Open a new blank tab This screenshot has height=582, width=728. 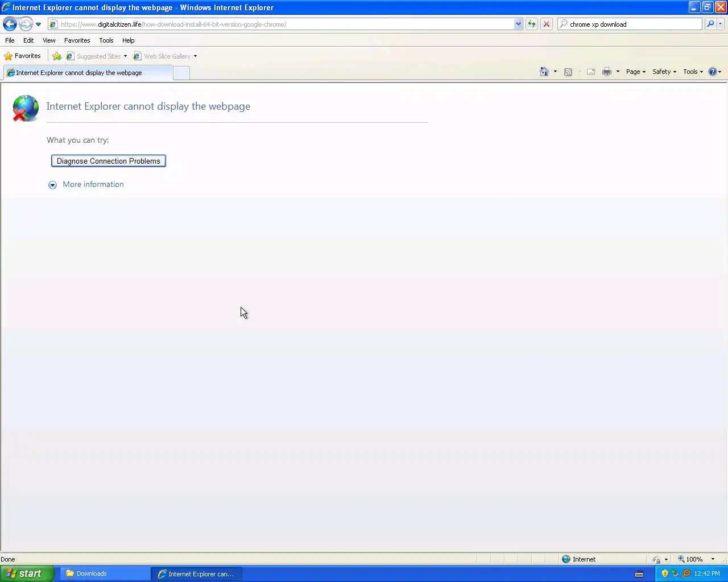point(181,73)
